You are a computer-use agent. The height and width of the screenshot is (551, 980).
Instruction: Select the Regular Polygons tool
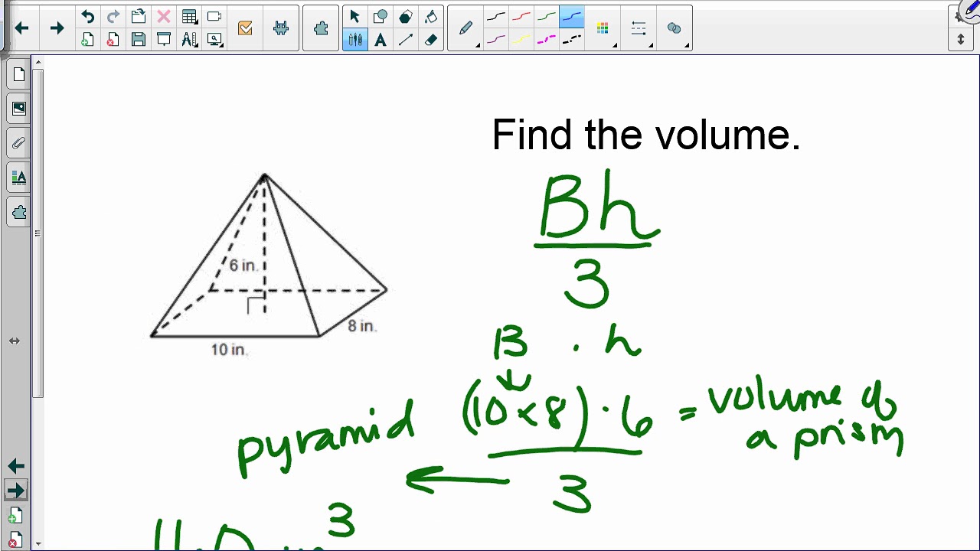point(405,17)
